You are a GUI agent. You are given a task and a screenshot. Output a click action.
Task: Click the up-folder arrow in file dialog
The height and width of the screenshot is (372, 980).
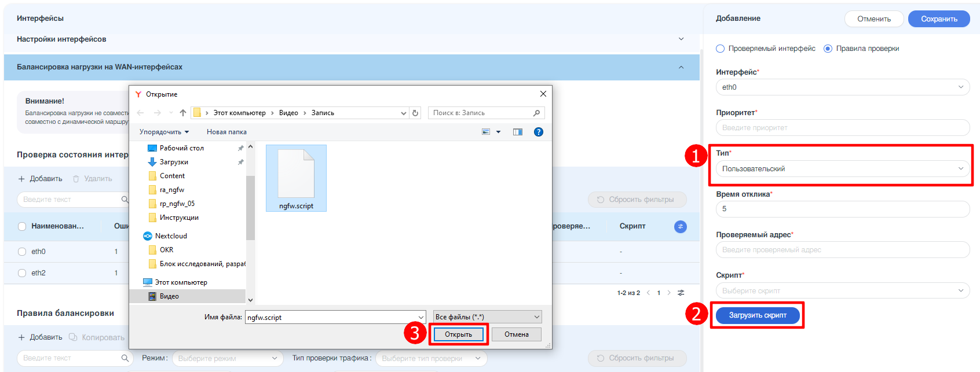point(183,113)
